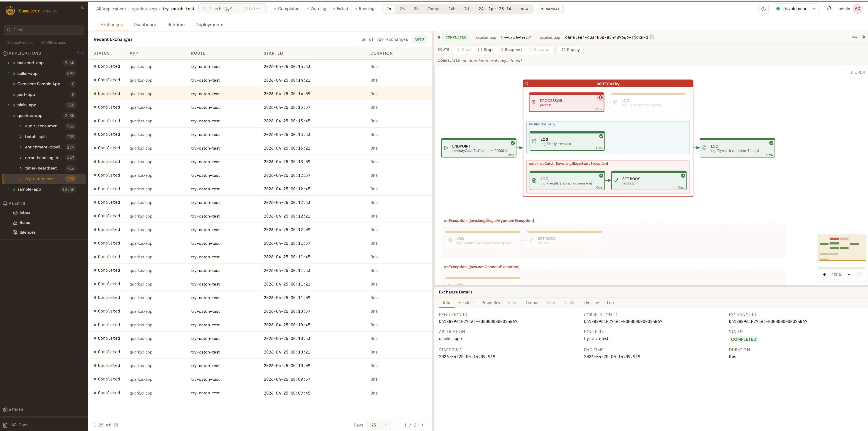This screenshot has width=868, height=431.
Task: Open the Headers tab in Exchange Details
Action: coord(466,302)
